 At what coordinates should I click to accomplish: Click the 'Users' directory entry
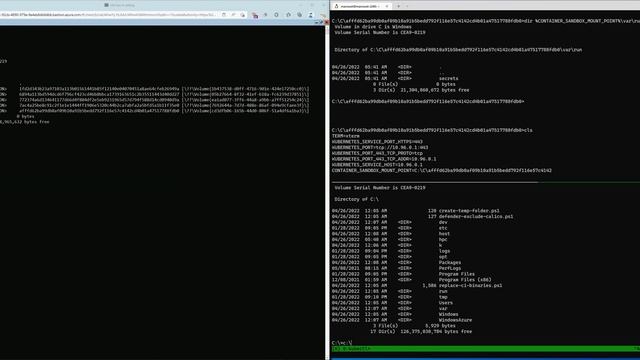446,303
